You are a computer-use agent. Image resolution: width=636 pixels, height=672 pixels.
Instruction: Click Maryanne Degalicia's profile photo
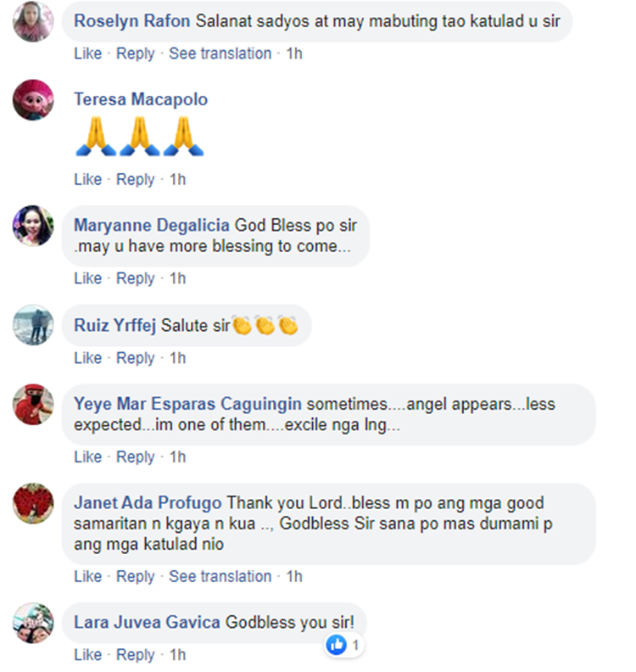click(33, 226)
